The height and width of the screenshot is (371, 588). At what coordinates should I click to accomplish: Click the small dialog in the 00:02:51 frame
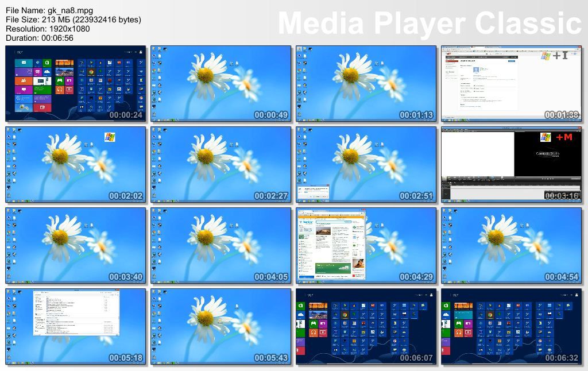[314, 193]
